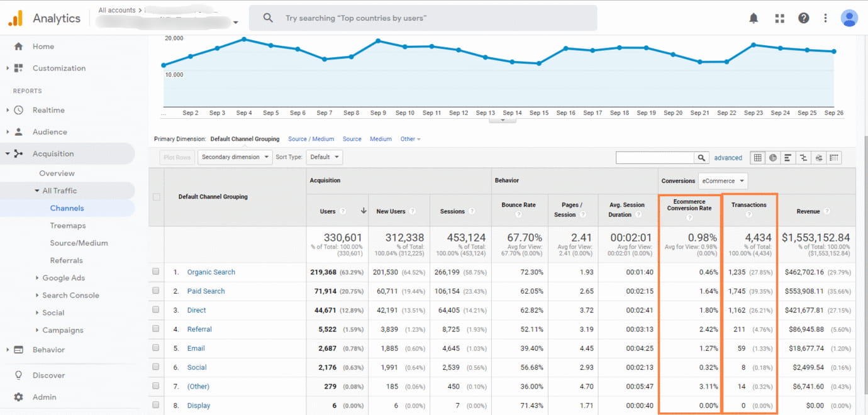Screen dimensions: 868x415
Task: Open the eCommerce conversions dropdown
Action: click(x=723, y=180)
